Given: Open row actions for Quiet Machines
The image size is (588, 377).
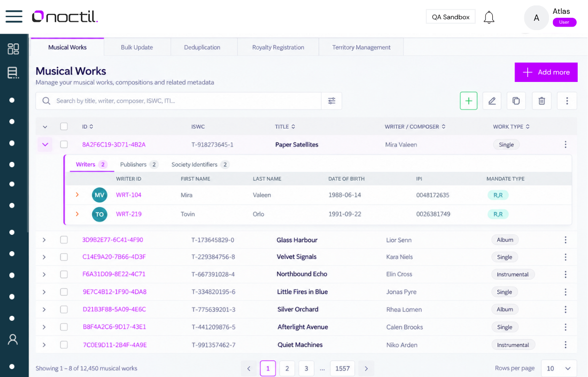Looking at the screenshot, I should click(565, 345).
